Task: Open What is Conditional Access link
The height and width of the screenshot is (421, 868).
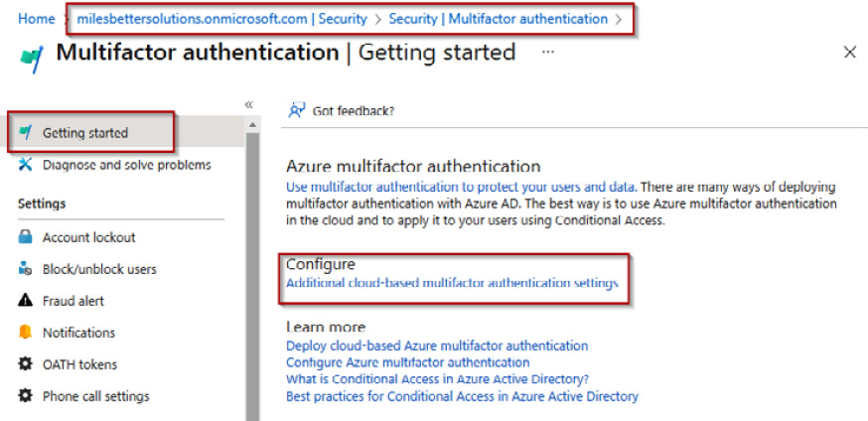Action: tap(437, 379)
